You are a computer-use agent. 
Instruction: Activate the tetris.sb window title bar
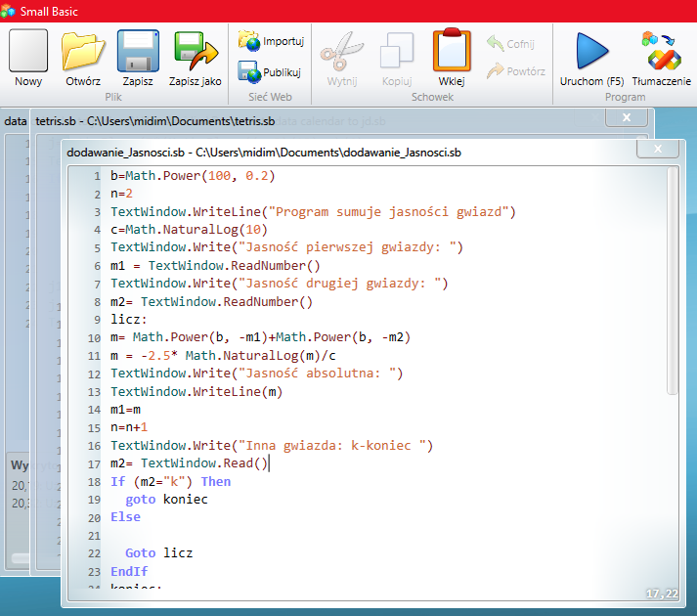click(155, 121)
